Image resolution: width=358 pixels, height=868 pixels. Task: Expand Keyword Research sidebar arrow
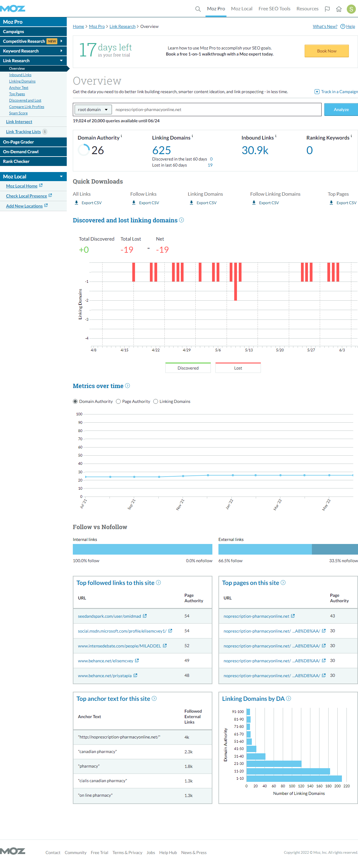(x=61, y=51)
